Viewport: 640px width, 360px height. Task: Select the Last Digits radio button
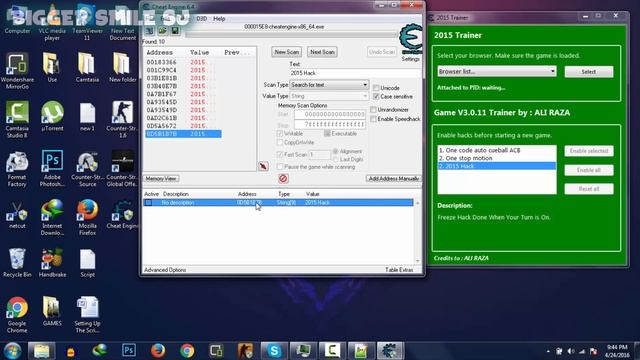(336, 159)
